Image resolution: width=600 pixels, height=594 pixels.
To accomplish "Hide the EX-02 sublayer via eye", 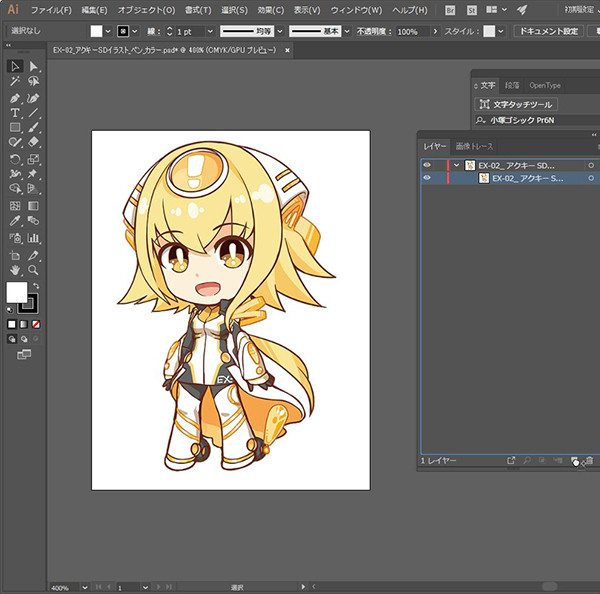I will tap(427, 178).
